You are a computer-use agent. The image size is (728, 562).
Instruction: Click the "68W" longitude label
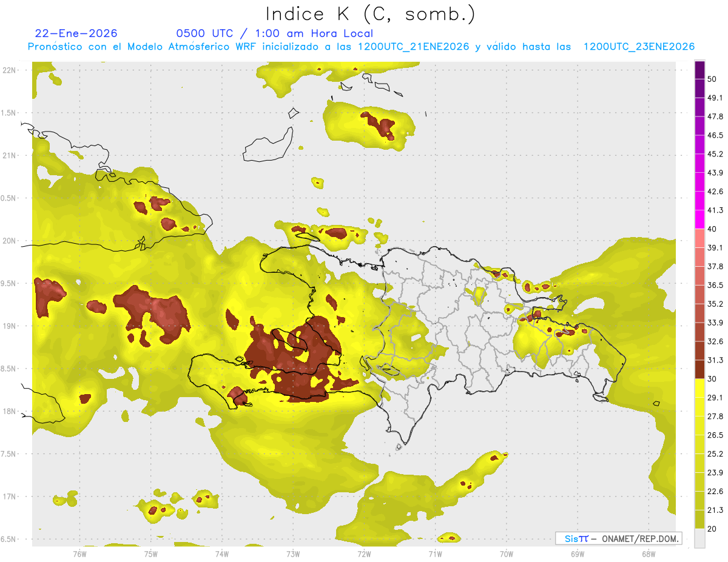click(x=649, y=554)
